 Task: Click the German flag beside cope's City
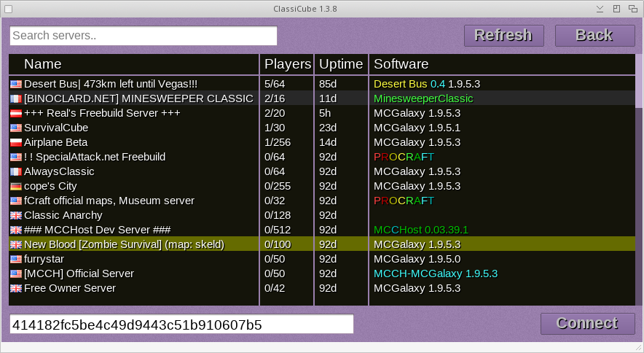click(16, 186)
